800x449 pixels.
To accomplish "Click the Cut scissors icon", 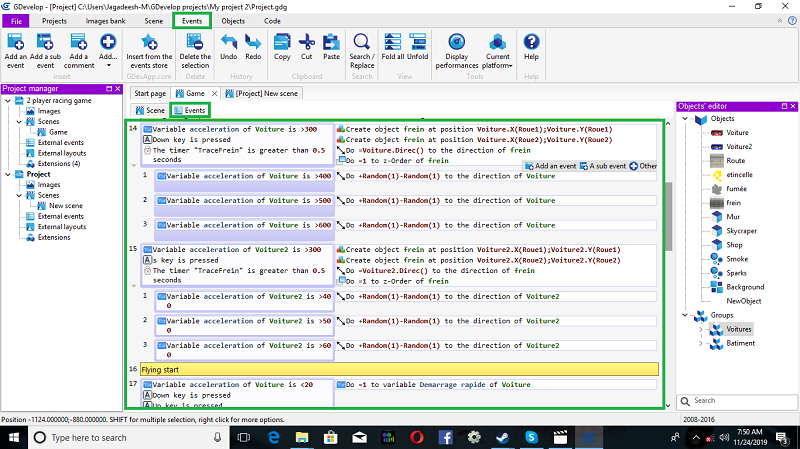I will [x=307, y=43].
